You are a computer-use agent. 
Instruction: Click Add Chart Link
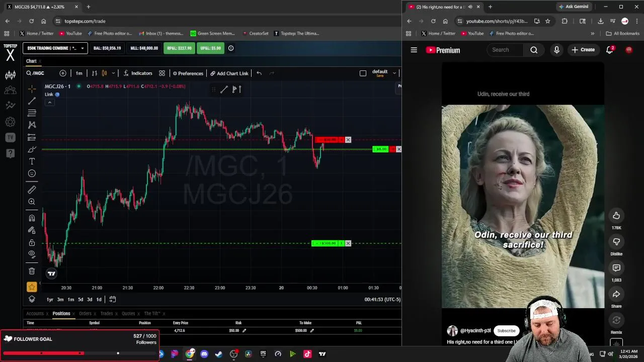coord(229,73)
